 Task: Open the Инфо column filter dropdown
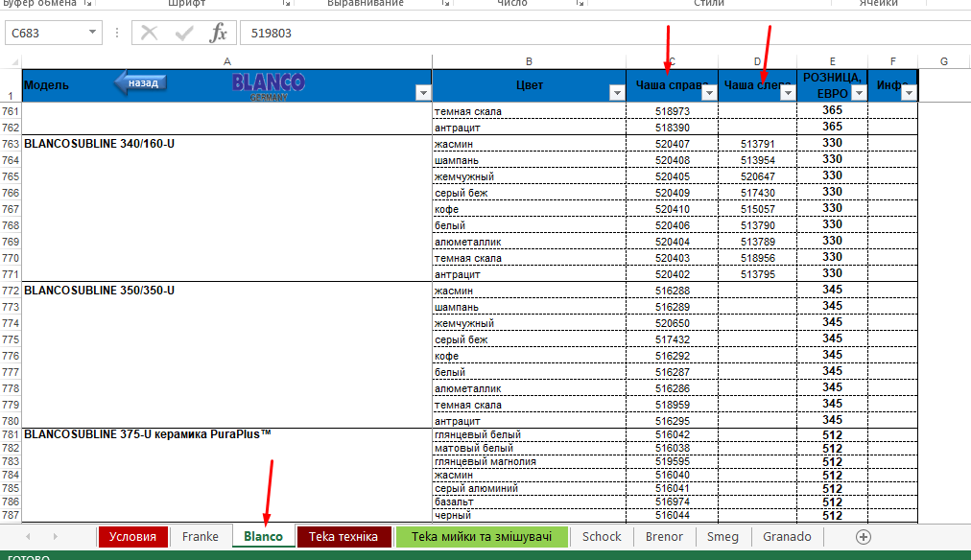click(x=909, y=93)
